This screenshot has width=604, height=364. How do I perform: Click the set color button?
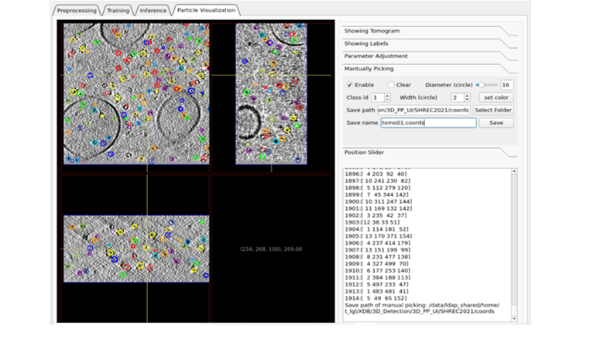tap(496, 98)
